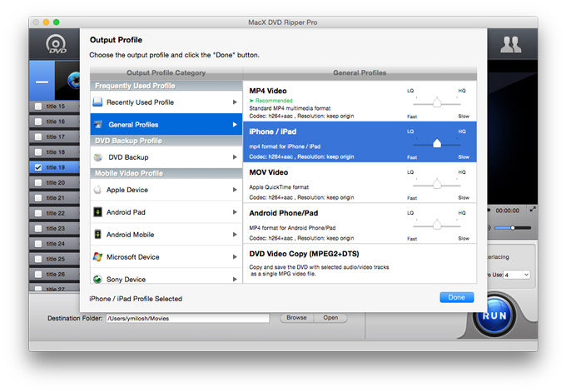Adjust MP4 Video quality slider
Viewport: 566px width, 392px height.
pyautogui.click(x=437, y=103)
